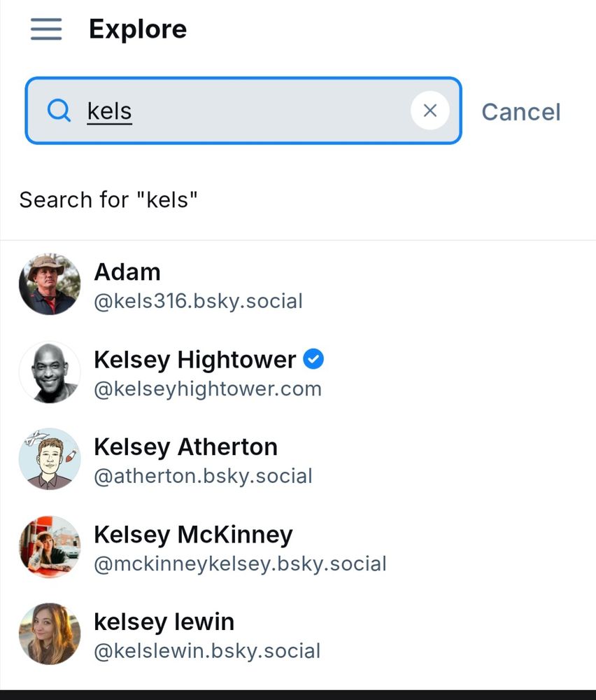Viewport: 596px width, 700px height.
Task: Pick Kelsey McKinney from the results
Action: click(x=193, y=534)
